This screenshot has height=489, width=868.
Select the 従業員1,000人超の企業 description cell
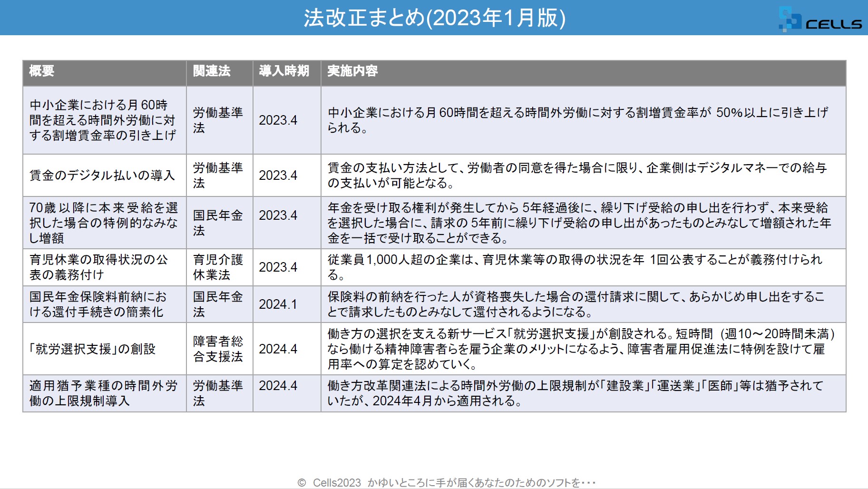pos(584,267)
